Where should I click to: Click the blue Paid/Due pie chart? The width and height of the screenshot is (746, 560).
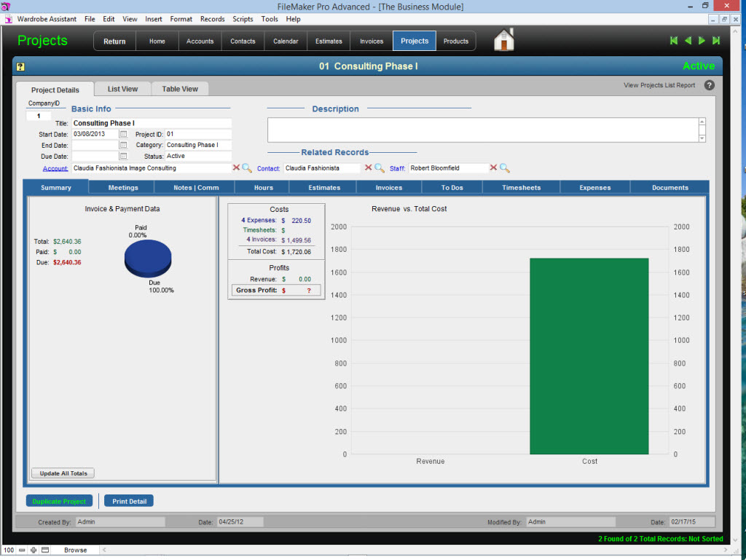[x=148, y=258]
